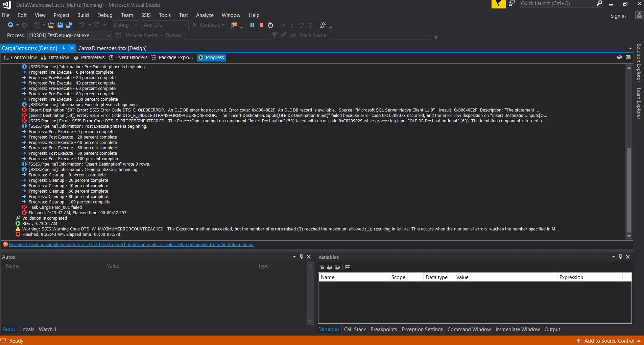The width and height of the screenshot is (644, 345).
Task: Switch to the Call Stack tab
Action: tap(355, 329)
